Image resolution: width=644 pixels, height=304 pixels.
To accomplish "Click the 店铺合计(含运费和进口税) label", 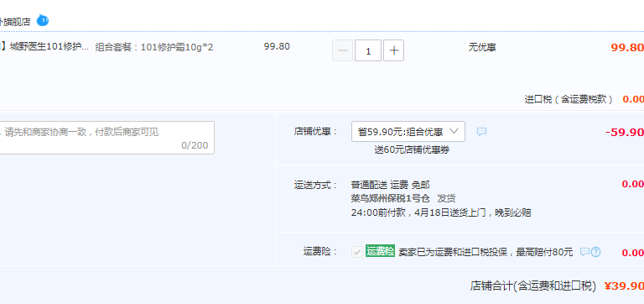I will coord(533,286).
